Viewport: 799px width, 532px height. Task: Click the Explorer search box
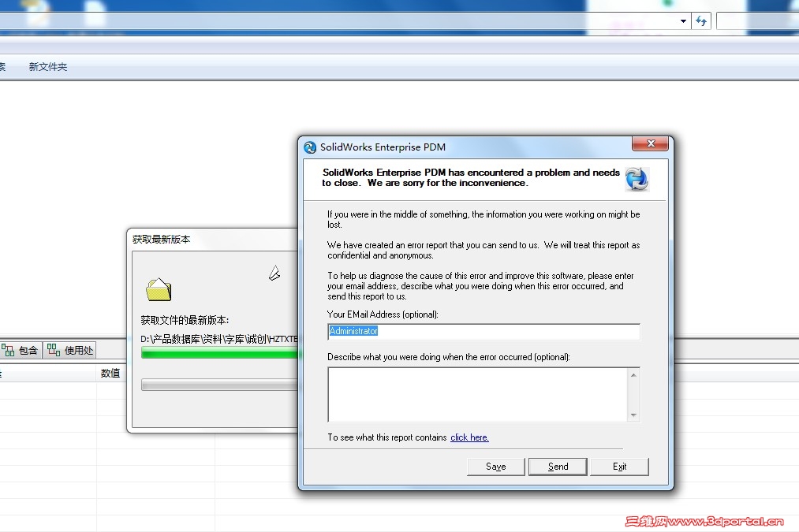coord(757,21)
